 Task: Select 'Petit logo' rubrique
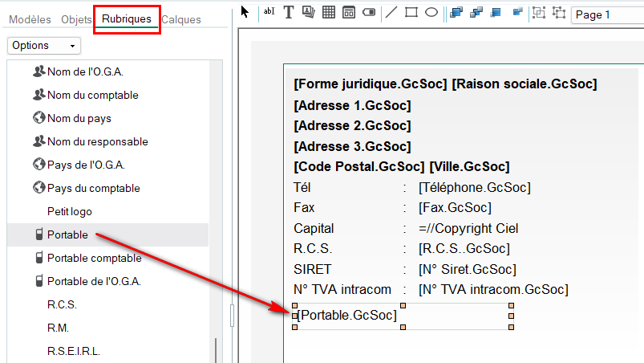(70, 212)
